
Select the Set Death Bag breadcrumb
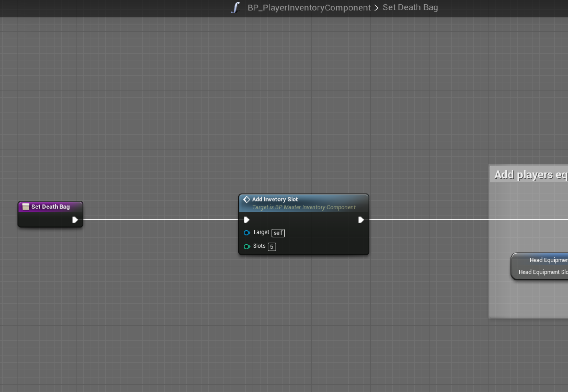[410, 7]
